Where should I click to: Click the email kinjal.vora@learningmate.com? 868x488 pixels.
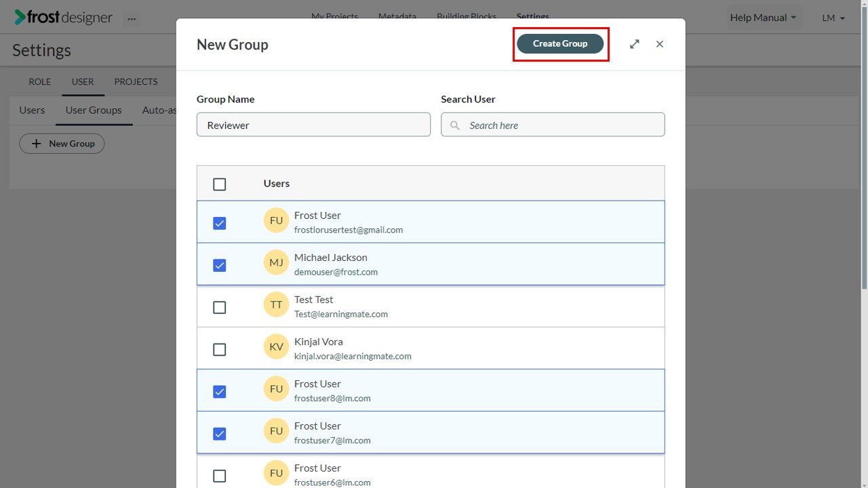353,356
